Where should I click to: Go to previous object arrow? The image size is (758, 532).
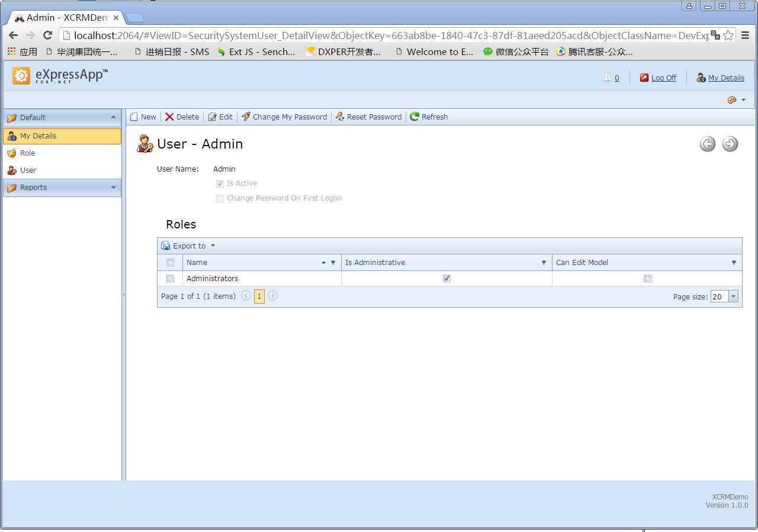(x=708, y=144)
